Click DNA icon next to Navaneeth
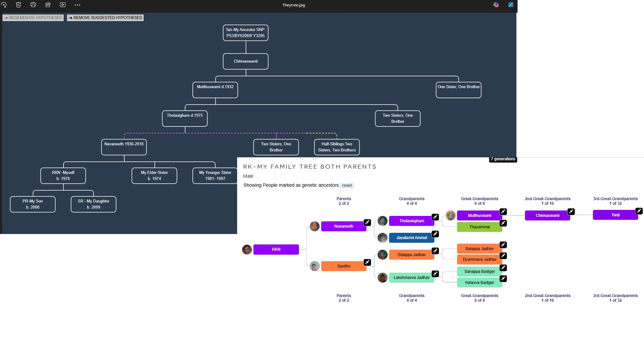This screenshot has height=346, width=644. tap(367, 222)
